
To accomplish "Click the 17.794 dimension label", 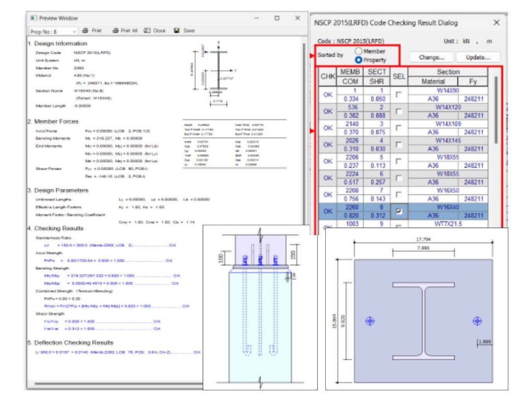I will point(423,239).
